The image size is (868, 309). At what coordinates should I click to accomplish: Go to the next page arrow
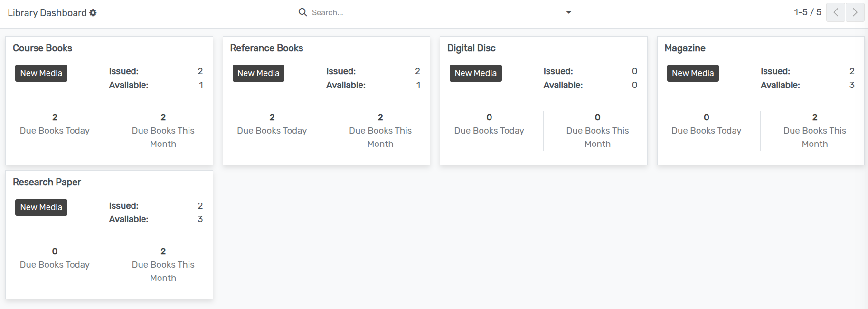pos(855,12)
